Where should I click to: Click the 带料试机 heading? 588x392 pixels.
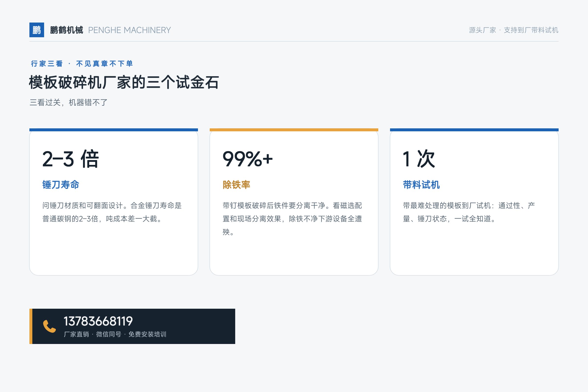[421, 185]
